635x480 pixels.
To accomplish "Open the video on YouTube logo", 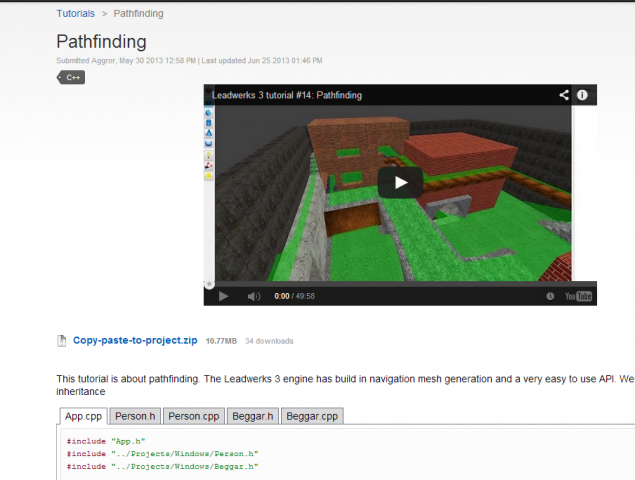I will pos(578,296).
